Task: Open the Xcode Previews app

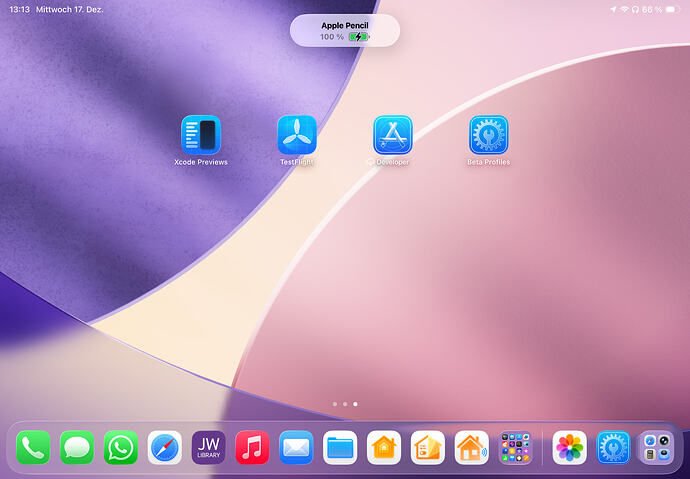Action: [x=201, y=135]
